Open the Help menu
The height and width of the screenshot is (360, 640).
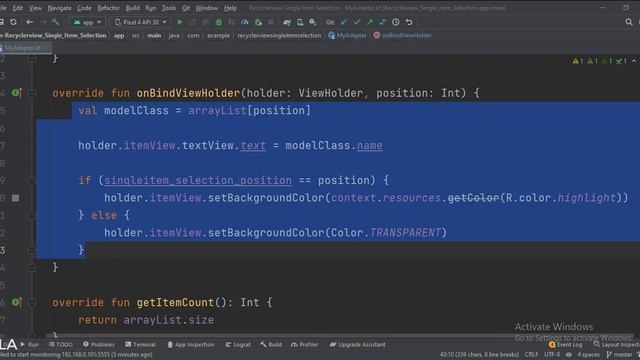pyautogui.click(x=230, y=8)
